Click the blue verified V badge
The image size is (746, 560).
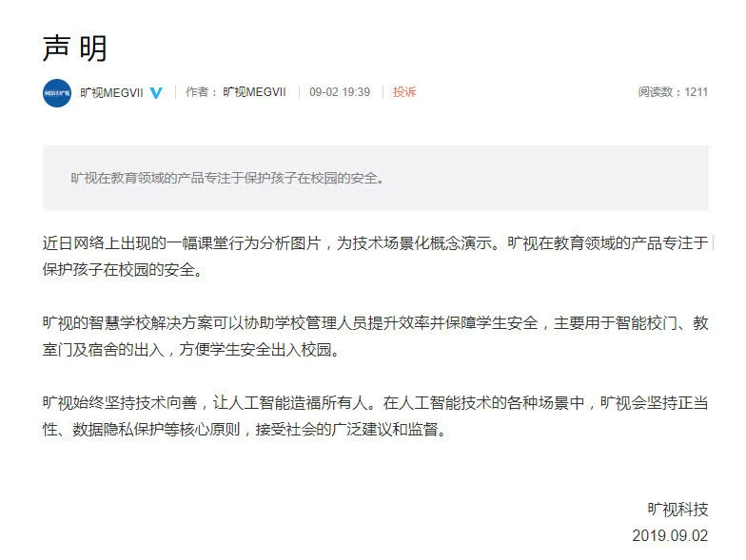156,93
